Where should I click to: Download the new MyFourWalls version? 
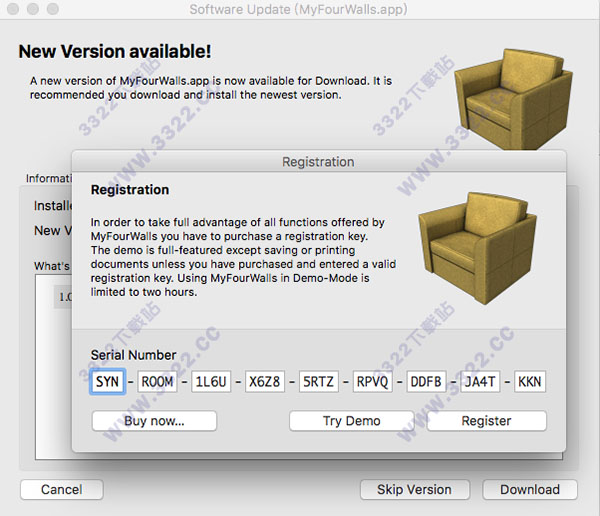[x=530, y=490]
